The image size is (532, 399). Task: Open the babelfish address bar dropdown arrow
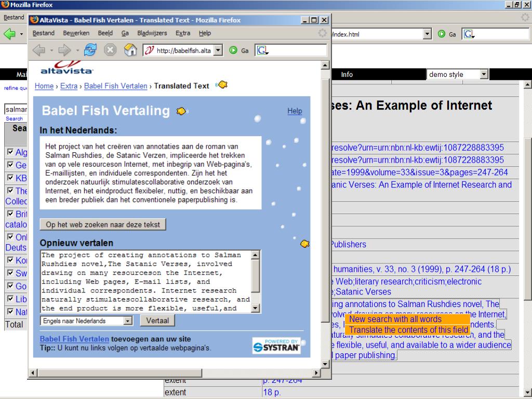click(x=219, y=50)
